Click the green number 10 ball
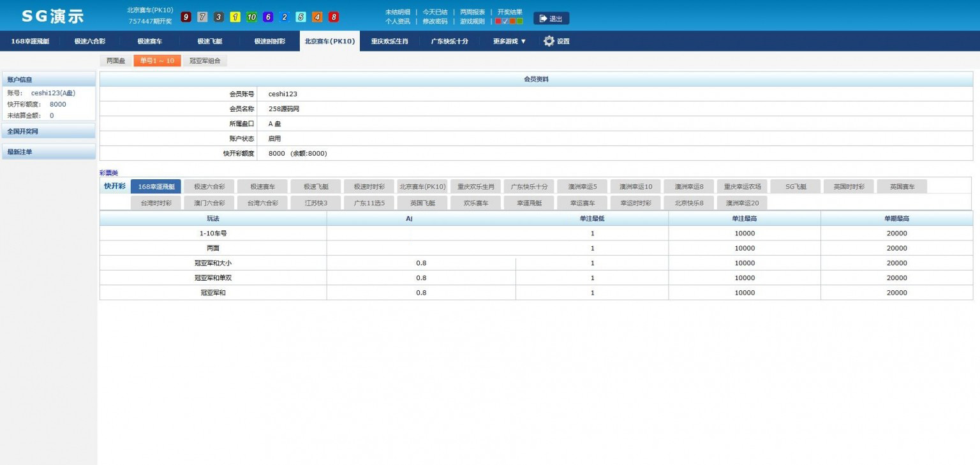 pyautogui.click(x=251, y=17)
